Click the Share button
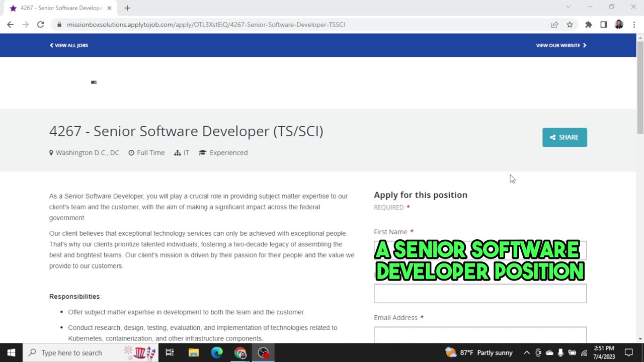This screenshot has width=644, height=362. click(565, 137)
